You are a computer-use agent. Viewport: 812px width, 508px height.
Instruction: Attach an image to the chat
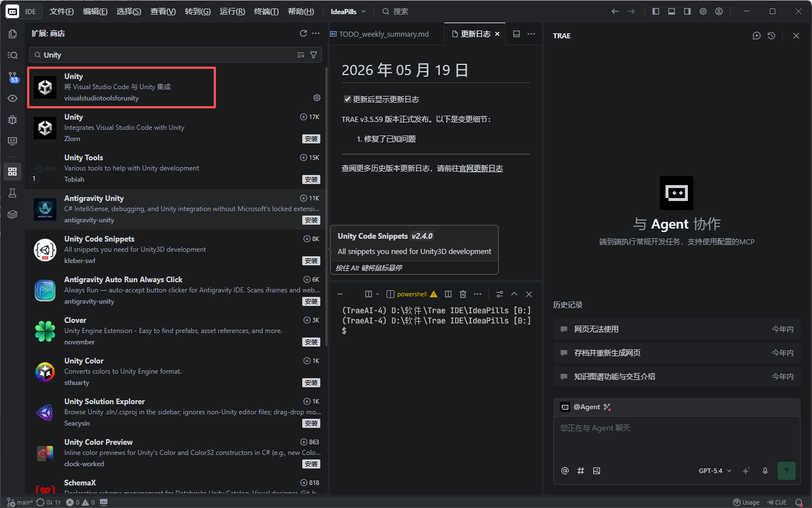click(x=597, y=471)
